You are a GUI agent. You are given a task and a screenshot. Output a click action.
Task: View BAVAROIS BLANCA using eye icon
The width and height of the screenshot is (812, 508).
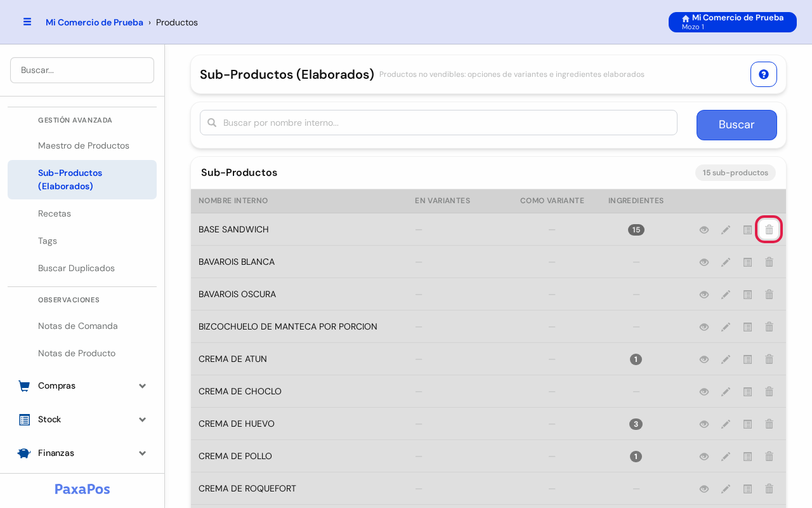(704, 262)
